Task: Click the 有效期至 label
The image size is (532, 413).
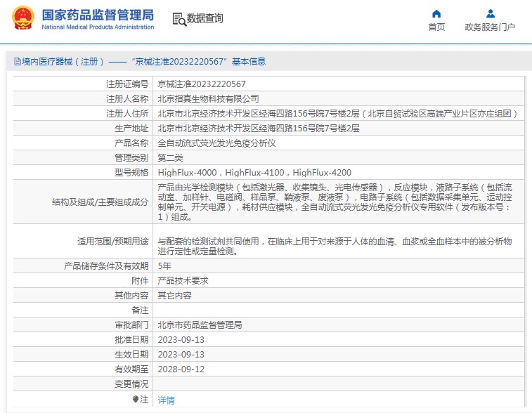Action: tap(131, 369)
